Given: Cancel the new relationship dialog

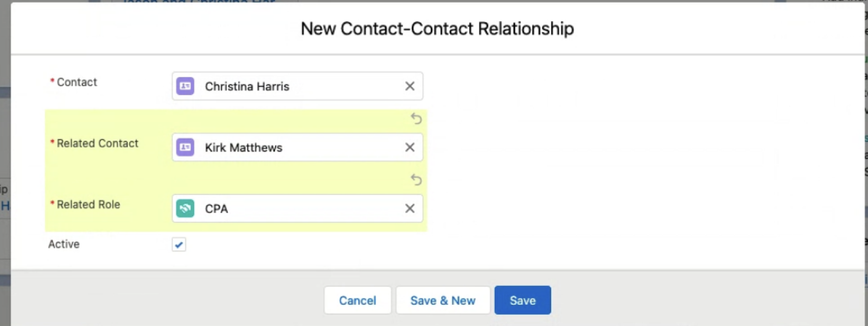Looking at the screenshot, I should (358, 300).
